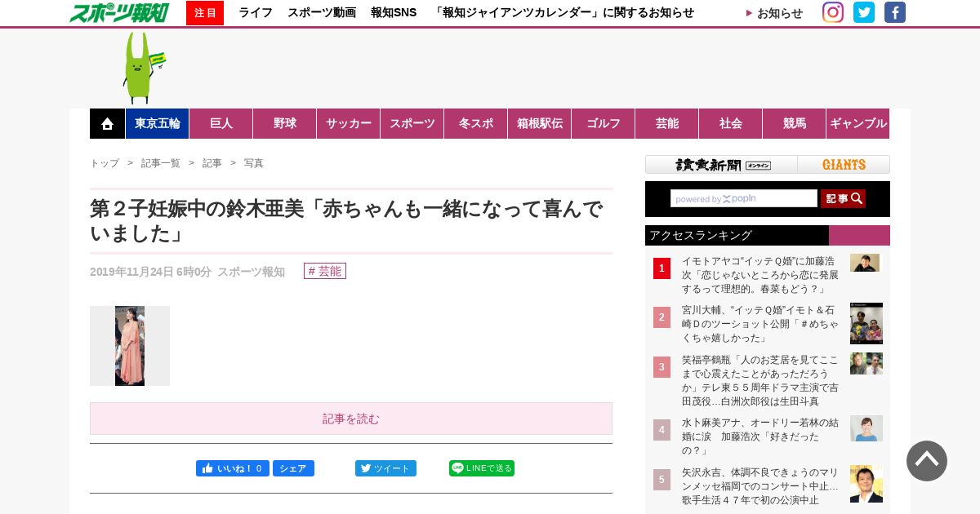The width and height of the screenshot is (980, 514).
Task: Go to home via house icon
Action: click(x=107, y=124)
